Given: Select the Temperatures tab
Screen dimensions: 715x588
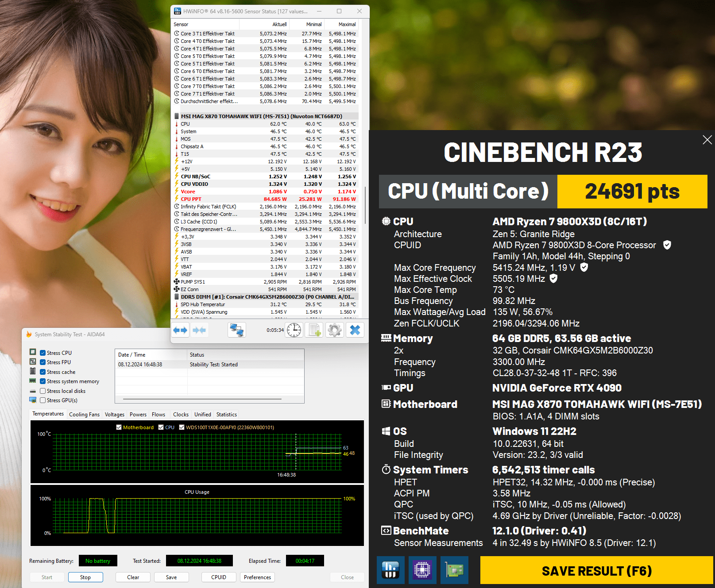Looking at the screenshot, I should point(48,414).
